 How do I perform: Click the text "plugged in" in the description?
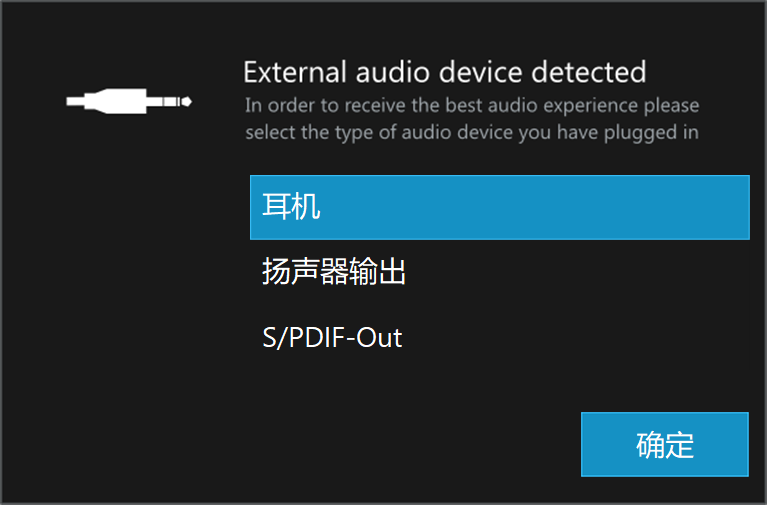tap(651, 133)
